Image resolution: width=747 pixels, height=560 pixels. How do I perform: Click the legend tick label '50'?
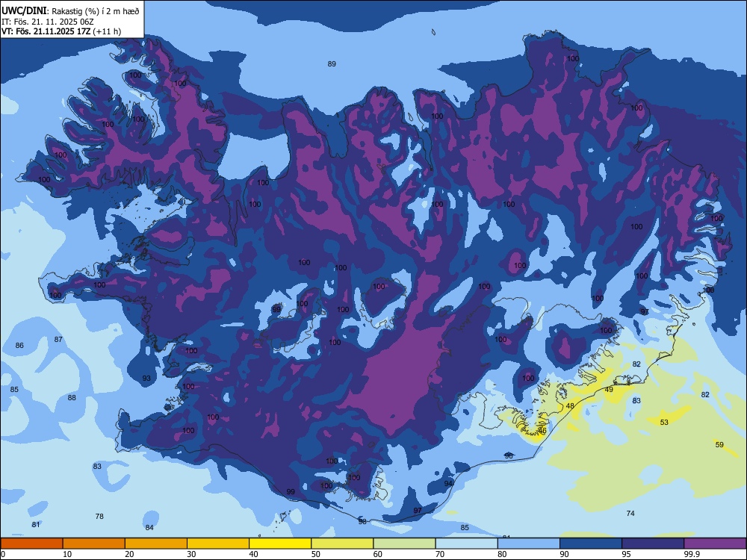coord(316,554)
